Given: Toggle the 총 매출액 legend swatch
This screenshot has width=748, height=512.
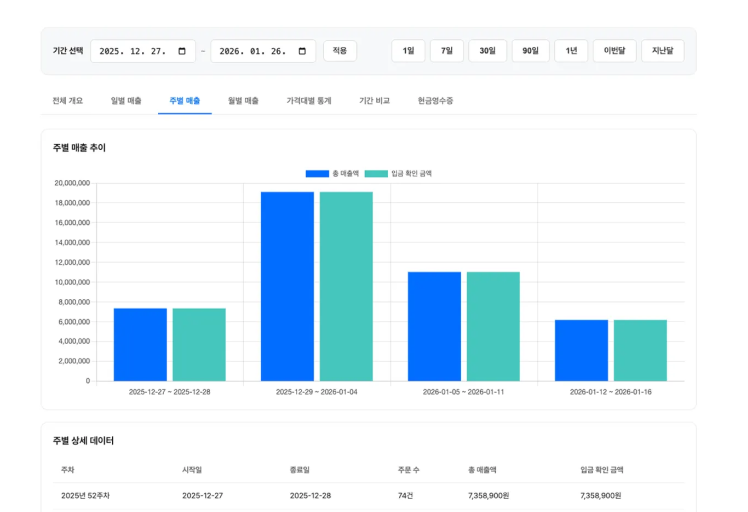Looking at the screenshot, I should (317, 173).
